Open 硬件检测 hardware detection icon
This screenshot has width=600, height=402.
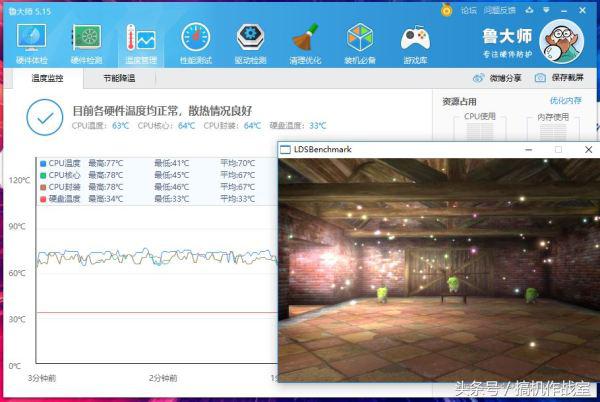click(86, 44)
